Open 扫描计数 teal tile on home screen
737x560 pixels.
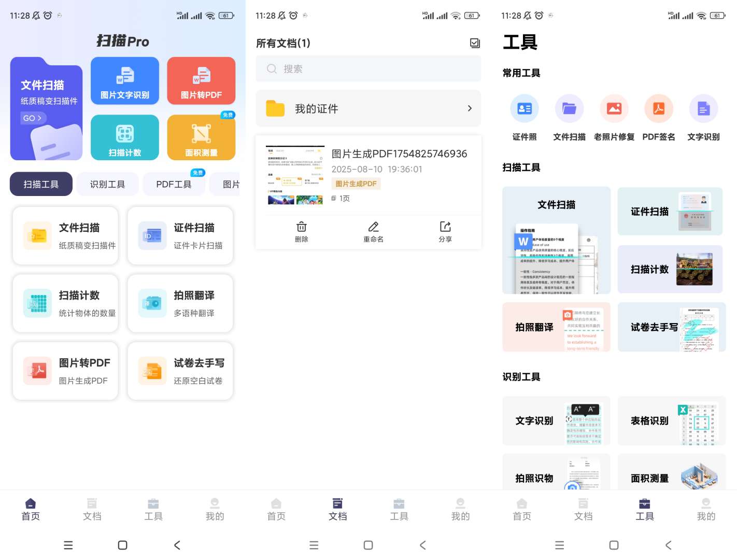tap(125, 137)
